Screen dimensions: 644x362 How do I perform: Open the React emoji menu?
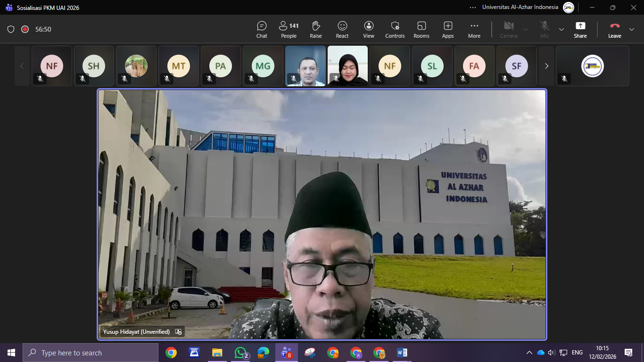(342, 29)
